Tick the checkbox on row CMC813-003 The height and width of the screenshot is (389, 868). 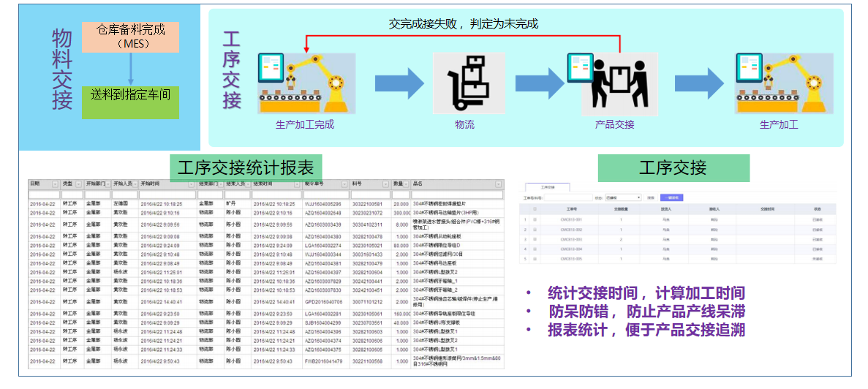(x=535, y=239)
